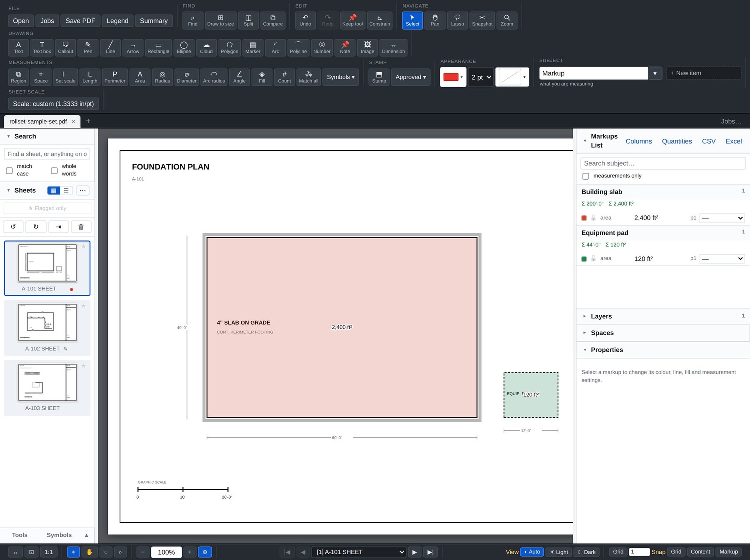Switch sheets to thumbnail grid view
The image size is (750, 560).
point(54,191)
